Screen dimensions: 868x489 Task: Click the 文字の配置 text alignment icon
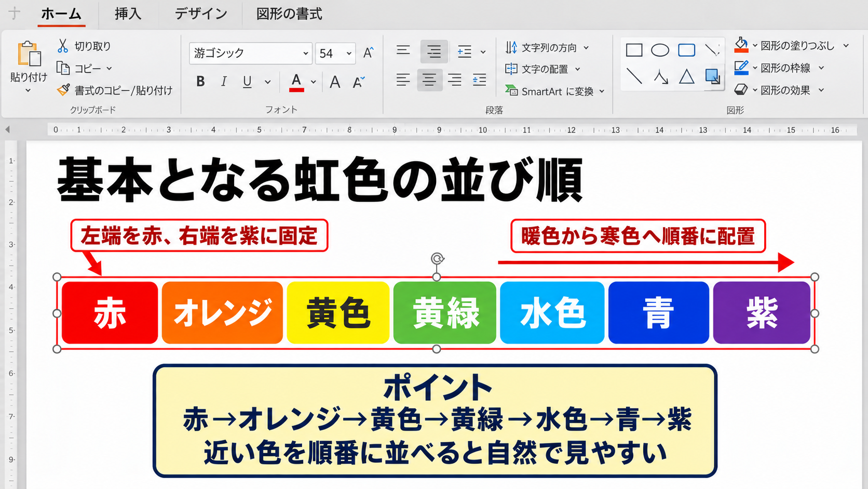pos(511,69)
